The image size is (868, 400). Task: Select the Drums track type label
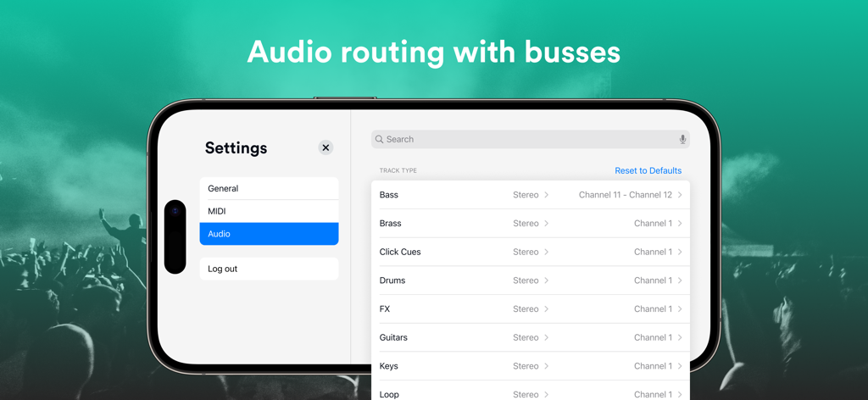pyautogui.click(x=392, y=281)
